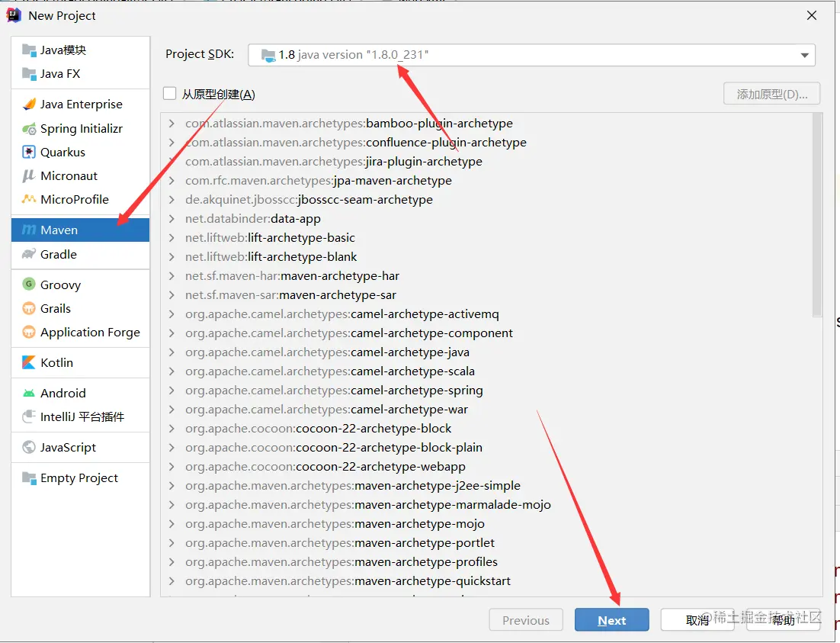This screenshot has width=840, height=643.
Task: Select the Gradle elephant icon
Action: coord(29,254)
